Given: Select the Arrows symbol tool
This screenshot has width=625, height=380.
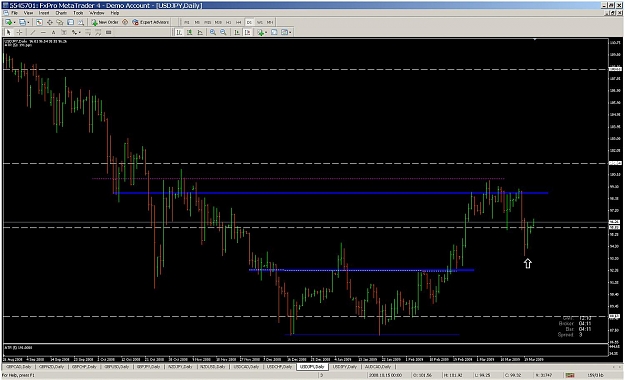Looking at the screenshot, I should pos(74,32).
